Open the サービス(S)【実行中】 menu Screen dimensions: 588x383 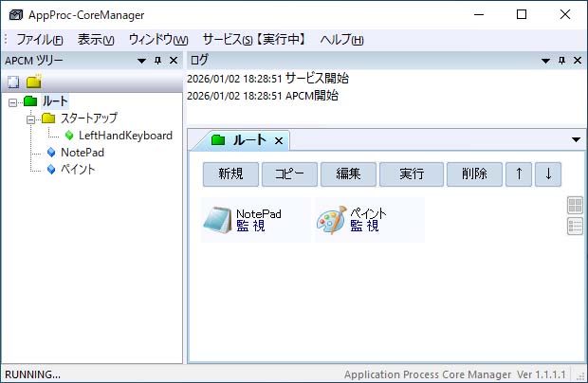click(x=253, y=40)
